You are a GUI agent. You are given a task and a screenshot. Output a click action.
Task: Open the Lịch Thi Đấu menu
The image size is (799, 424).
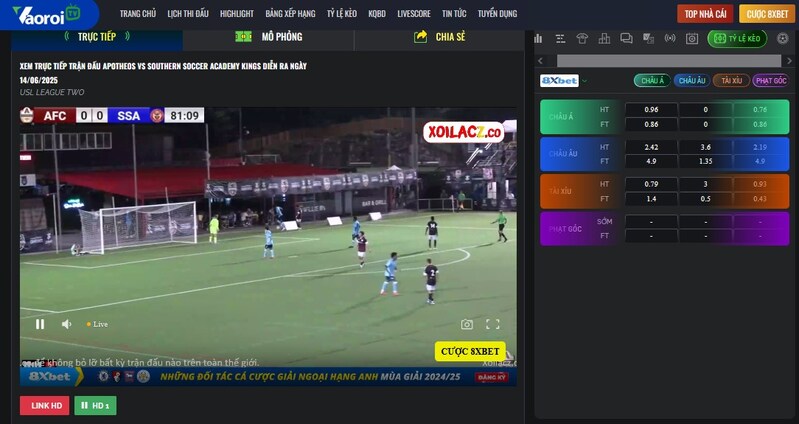pyautogui.click(x=188, y=14)
